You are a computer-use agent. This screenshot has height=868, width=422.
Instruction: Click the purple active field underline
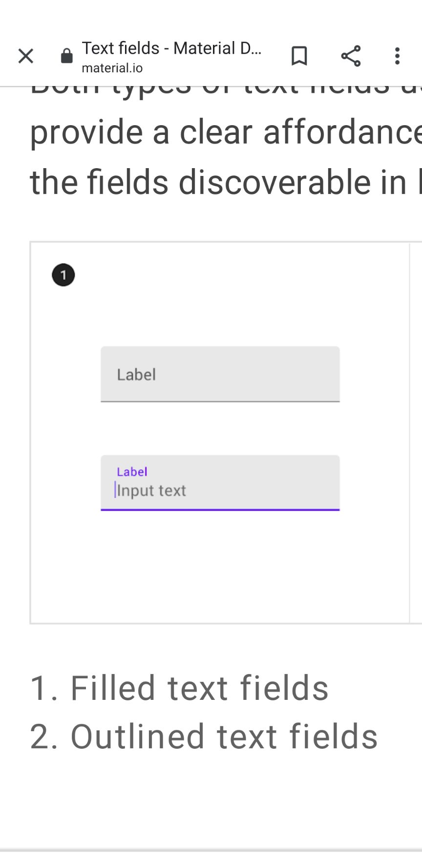coord(220,510)
